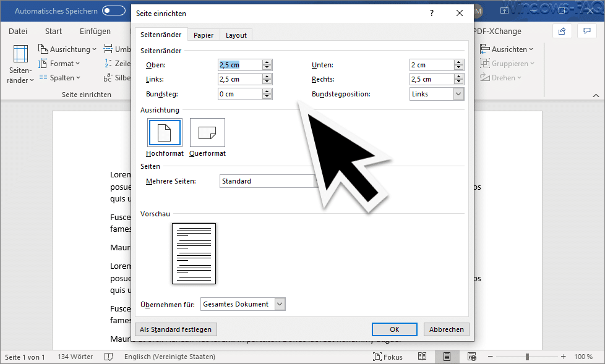
Task: Switch to read mode view icon
Action: (x=423, y=357)
